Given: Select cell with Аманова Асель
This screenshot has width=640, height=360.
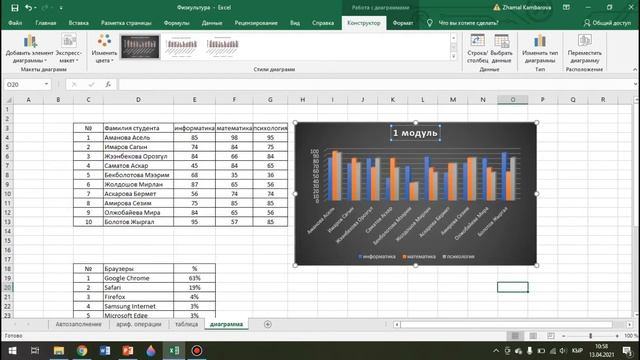Looking at the screenshot, I should point(138,138).
